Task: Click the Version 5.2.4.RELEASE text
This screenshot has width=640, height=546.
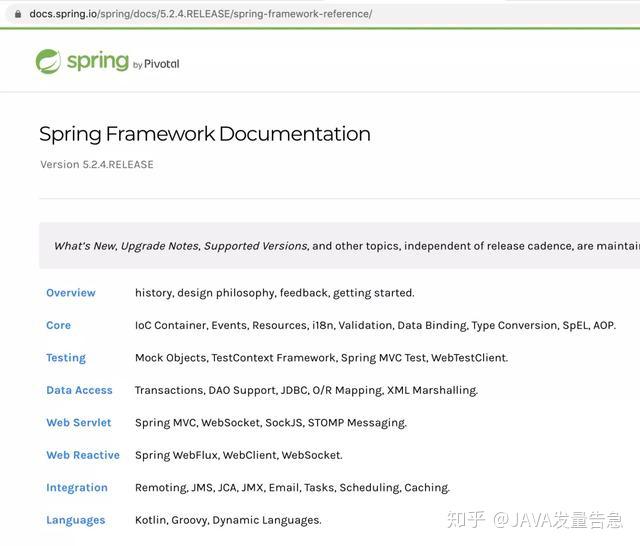Action: coord(97,164)
